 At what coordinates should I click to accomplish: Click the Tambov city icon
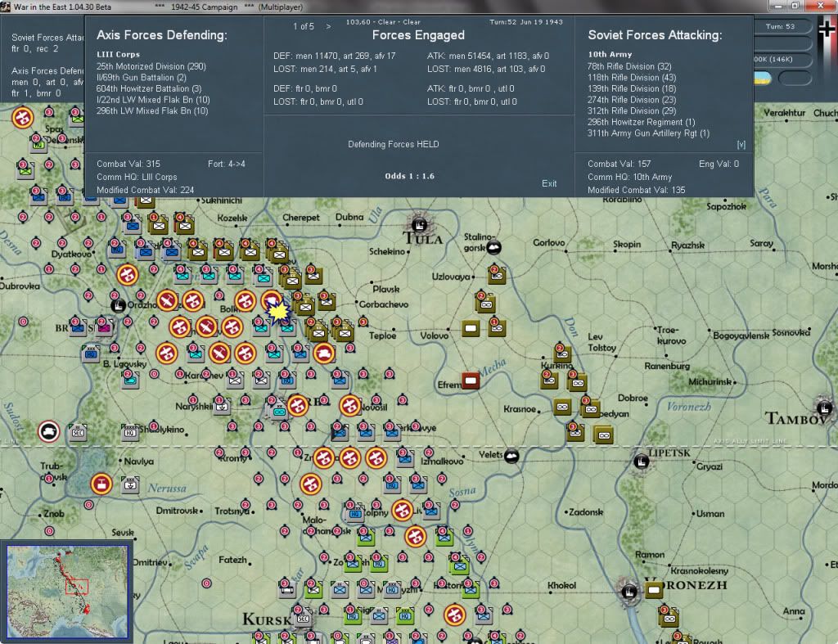[824, 408]
